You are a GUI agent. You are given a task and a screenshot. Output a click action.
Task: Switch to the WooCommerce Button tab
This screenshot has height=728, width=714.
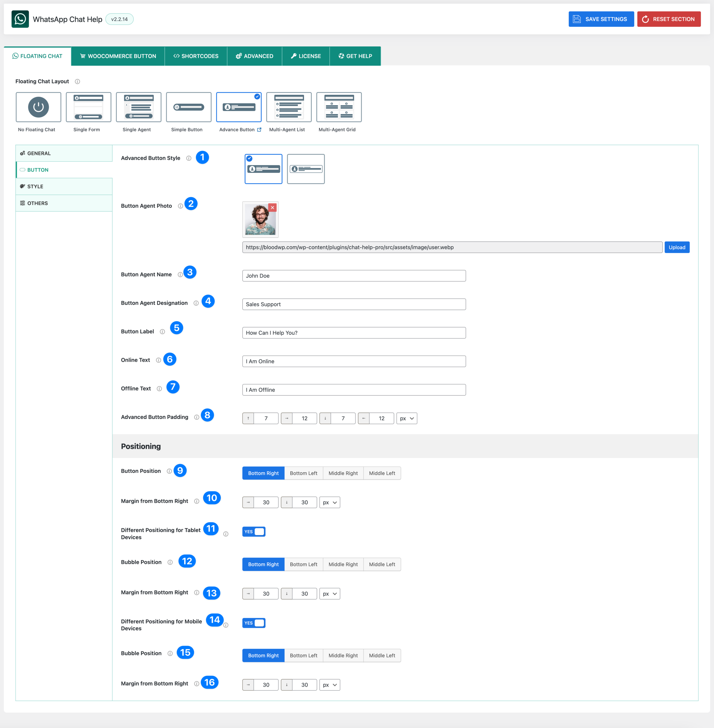point(118,56)
